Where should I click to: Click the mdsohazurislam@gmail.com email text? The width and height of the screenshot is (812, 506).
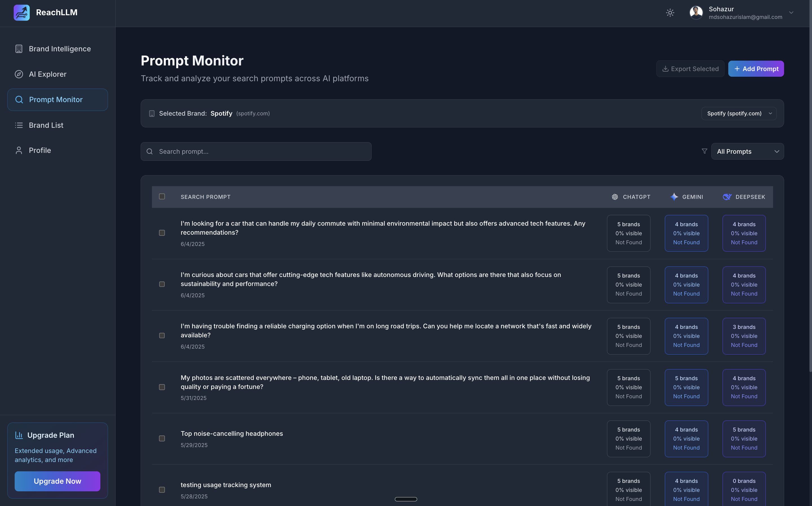(745, 17)
